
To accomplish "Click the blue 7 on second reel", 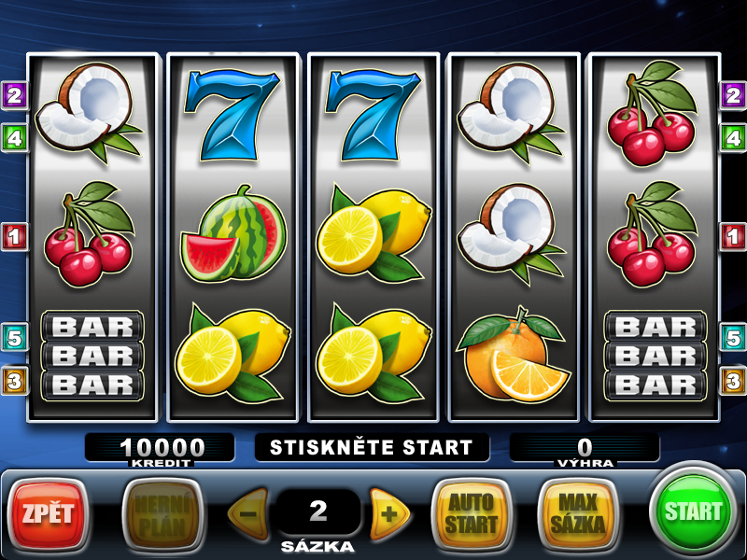I will [232, 115].
